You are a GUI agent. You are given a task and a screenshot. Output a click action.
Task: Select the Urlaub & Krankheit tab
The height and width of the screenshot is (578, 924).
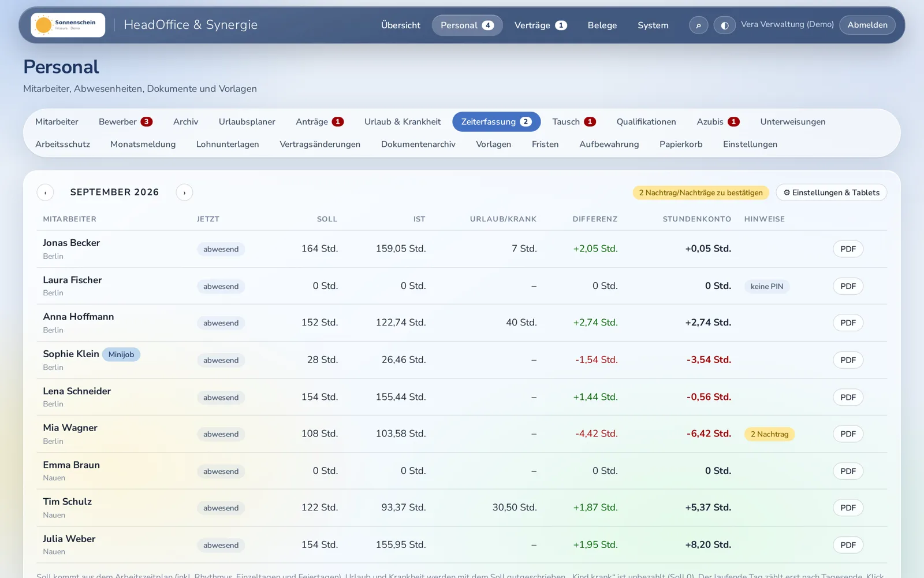(x=403, y=122)
